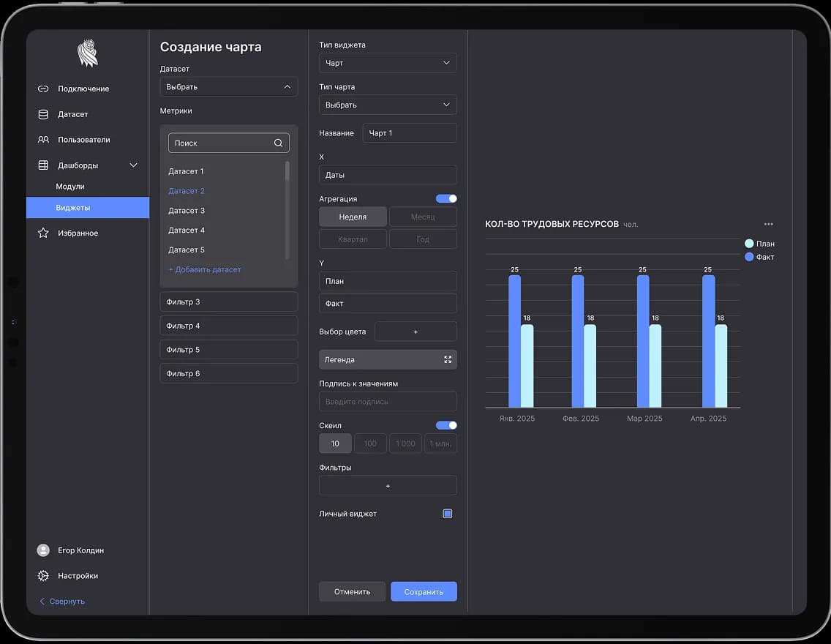Expand the Легенда section icon
Viewport: 831px width, 644px height.
pos(448,360)
